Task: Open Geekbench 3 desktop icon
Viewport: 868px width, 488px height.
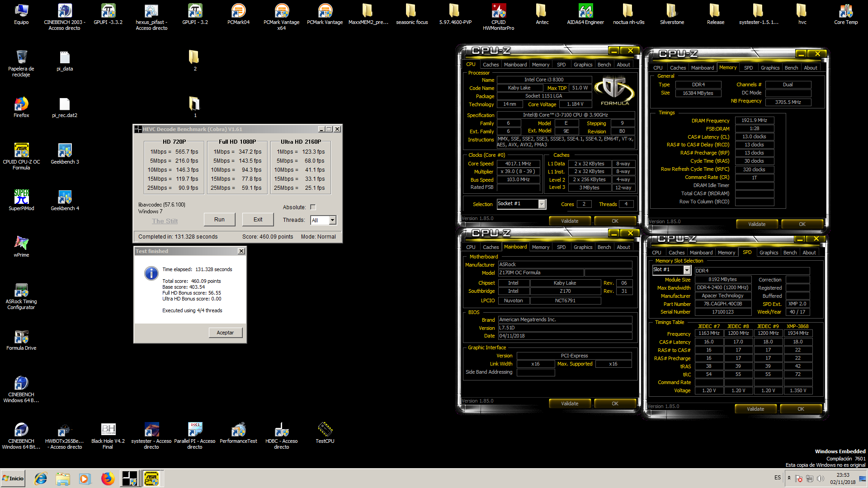Action: click(x=65, y=154)
